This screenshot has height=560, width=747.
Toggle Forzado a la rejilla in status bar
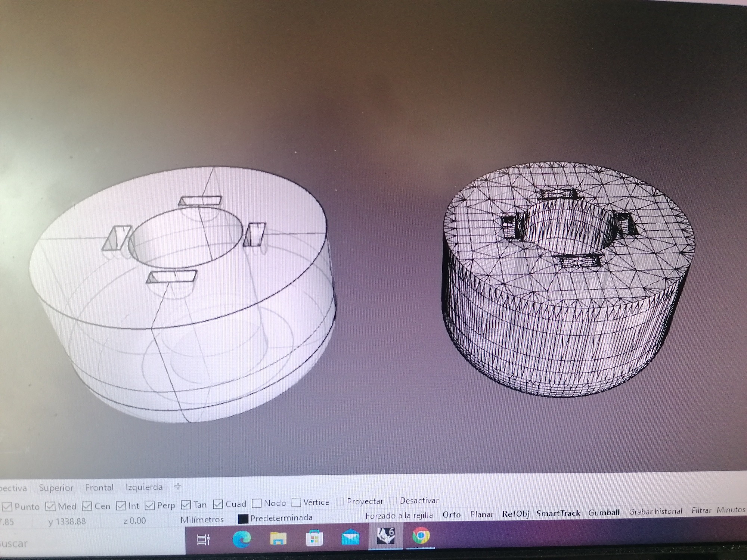[x=399, y=516]
